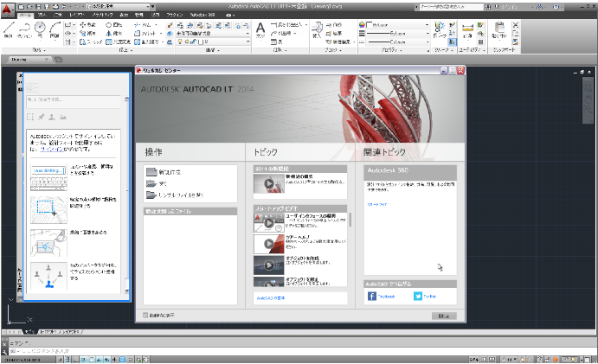Click the video list scrollbar in the Welcome dialog
Image resolution: width=598 pixels, height=364 pixels.
click(x=350, y=220)
